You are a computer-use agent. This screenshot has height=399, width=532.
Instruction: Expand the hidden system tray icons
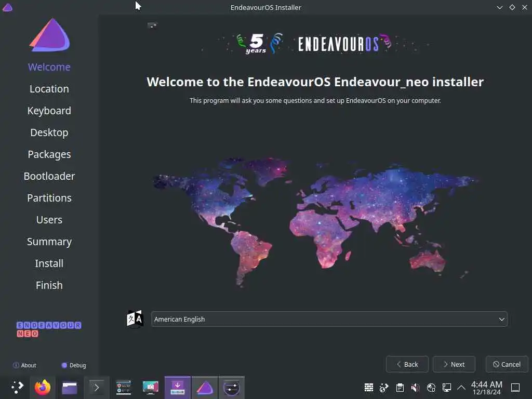pyautogui.click(x=461, y=388)
